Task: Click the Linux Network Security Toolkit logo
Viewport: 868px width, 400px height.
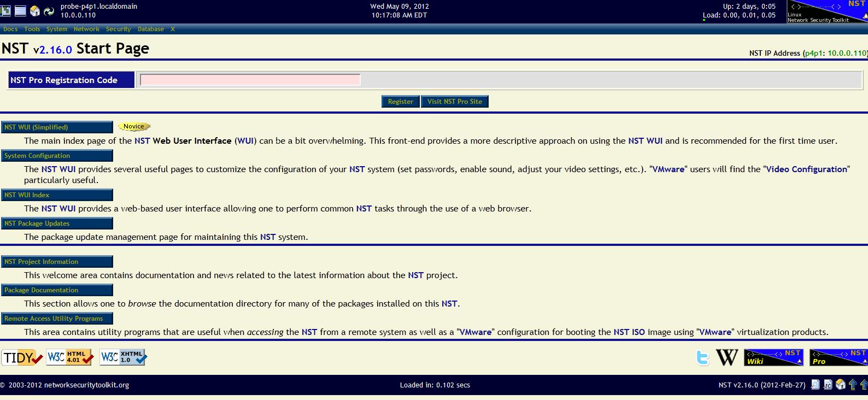Action: coord(826,11)
